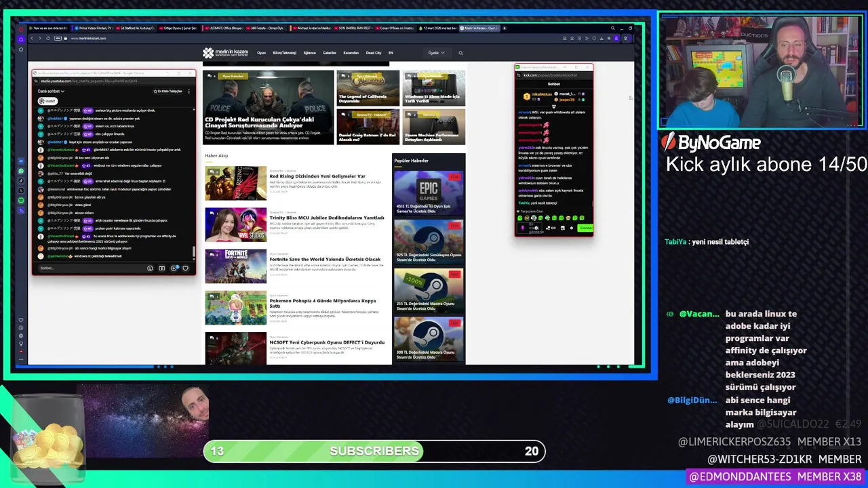Click the browser forward arrow
Image resolution: width=868 pixels, height=488 pixels.
click(x=40, y=38)
